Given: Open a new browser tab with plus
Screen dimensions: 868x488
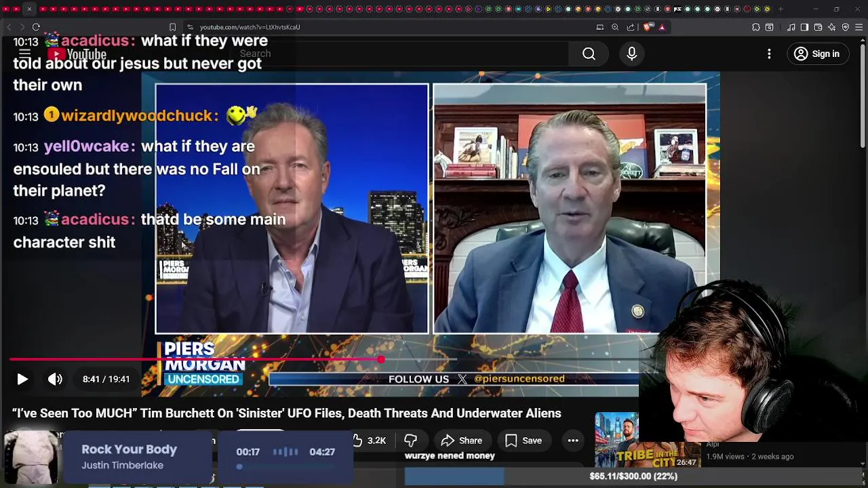Looking at the screenshot, I should click(x=781, y=9).
